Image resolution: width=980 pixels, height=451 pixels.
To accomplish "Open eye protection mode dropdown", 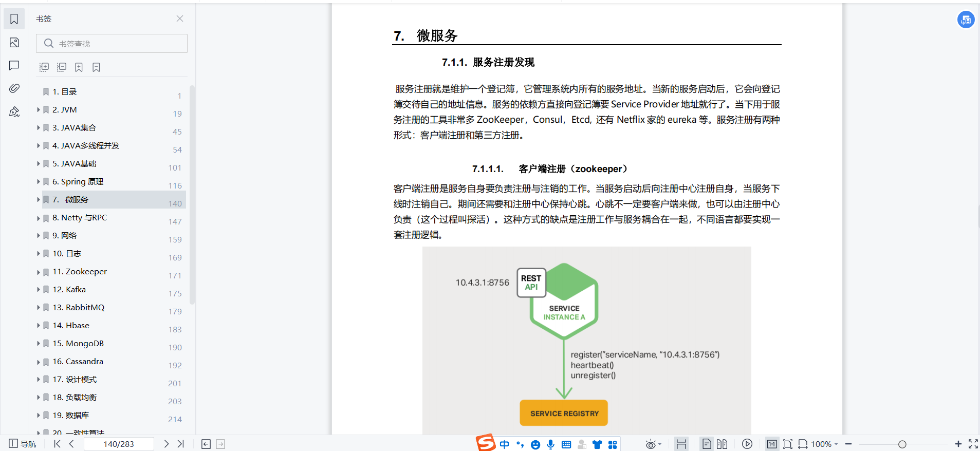I will point(653,444).
